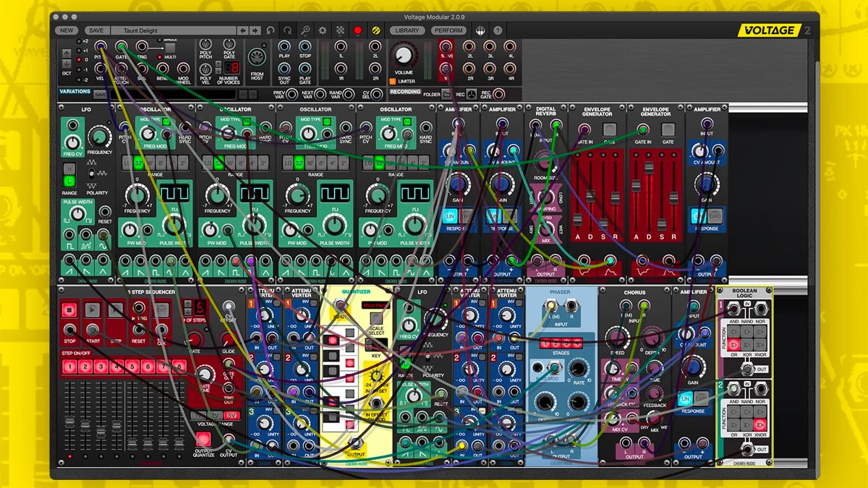Viewport: 868px width, 488px height.
Task: Click the checkered cable-color icon in the toolbar
Action: click(x=339, y=30)
